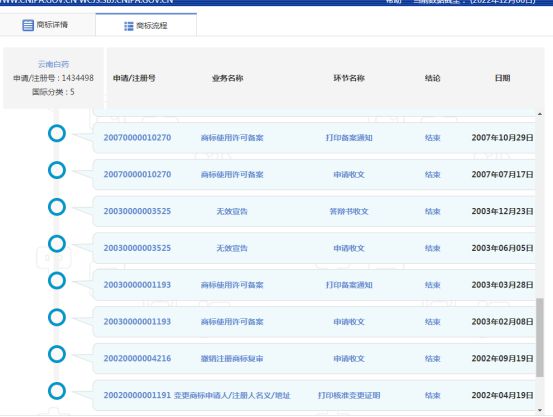Image resolution: width=553 pixels, height=417 pixels.
Task: Click number 2003000003525 dated 2003年06月05日
Action: (137, 248)
